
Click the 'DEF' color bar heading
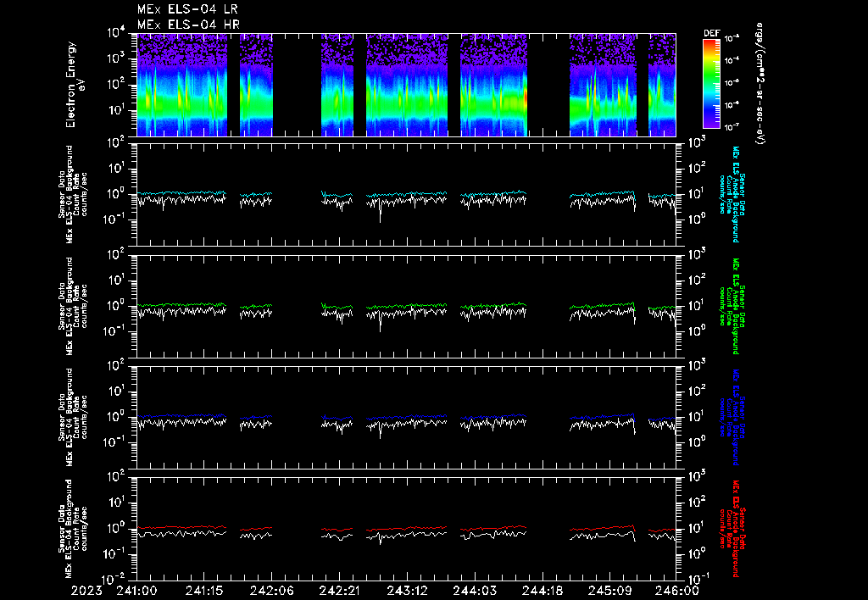pyautogui.click(x=711, y=33)
